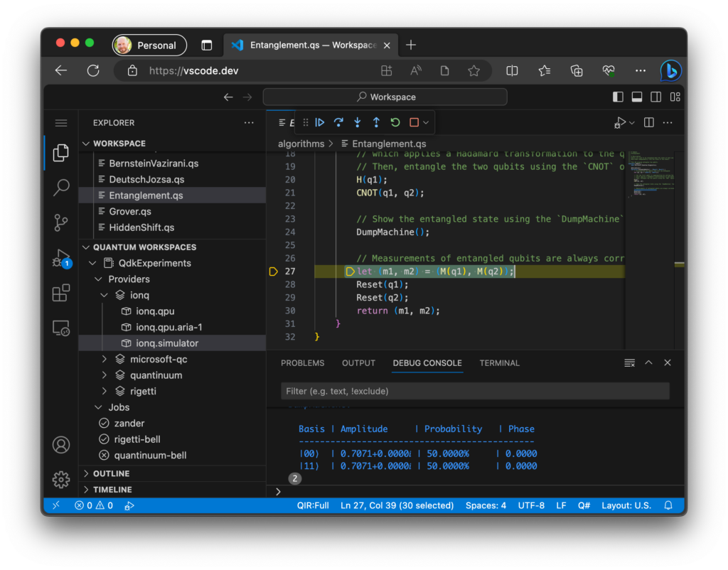The height and width of the screenshot is (570, 728).
Task: Switch to the TERMINAL tab
Action: [x=499, y=362]
